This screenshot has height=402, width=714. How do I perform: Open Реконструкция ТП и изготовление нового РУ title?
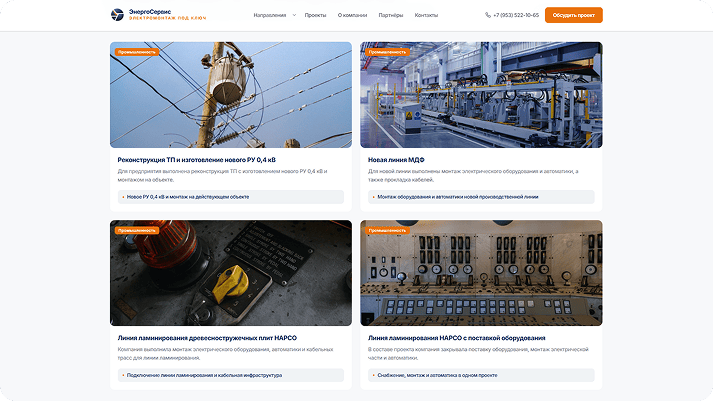tap(196, 160)
